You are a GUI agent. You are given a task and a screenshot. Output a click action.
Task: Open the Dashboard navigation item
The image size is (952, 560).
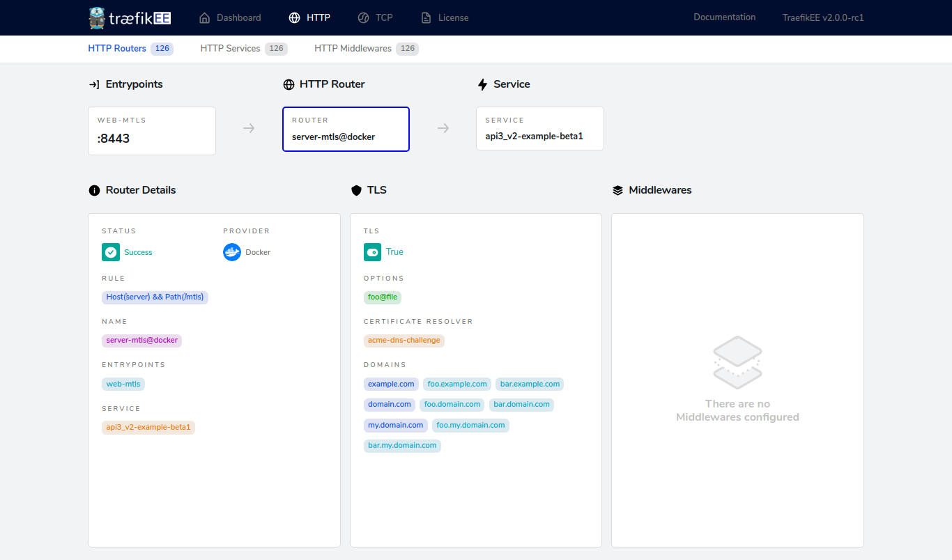(230, 17)
